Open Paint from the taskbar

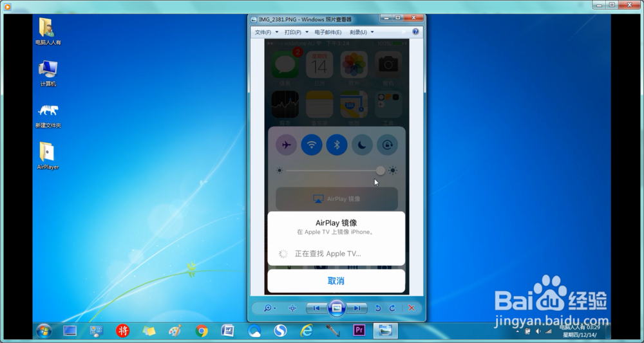click(x=175, y=331)
